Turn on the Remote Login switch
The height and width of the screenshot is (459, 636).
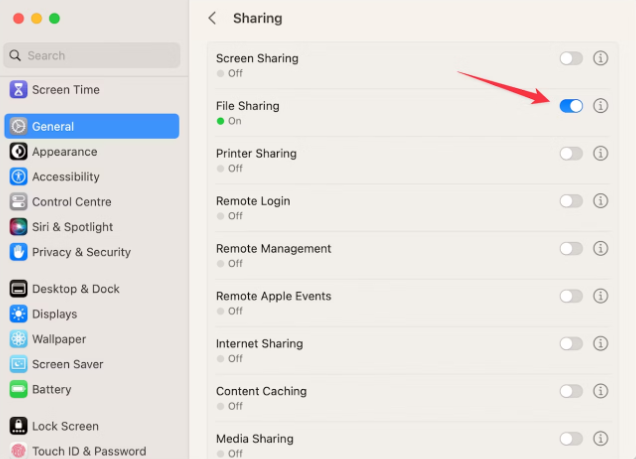click(x=571, y=201)
